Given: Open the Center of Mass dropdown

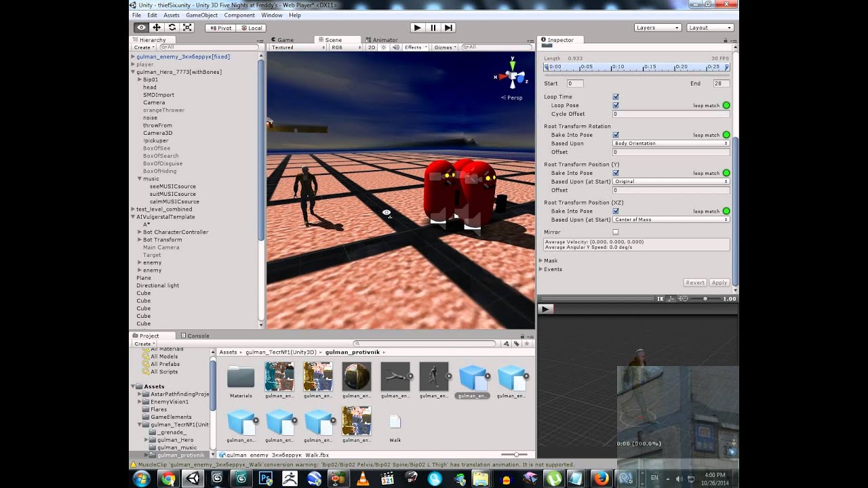Looking at the screenshot, I should 671,220.
